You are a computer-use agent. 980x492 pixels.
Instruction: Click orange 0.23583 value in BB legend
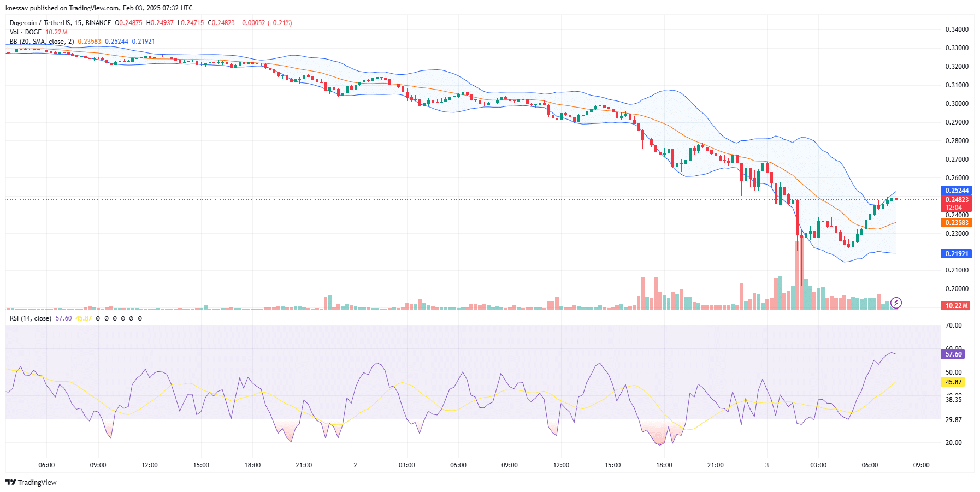(90, 42)
